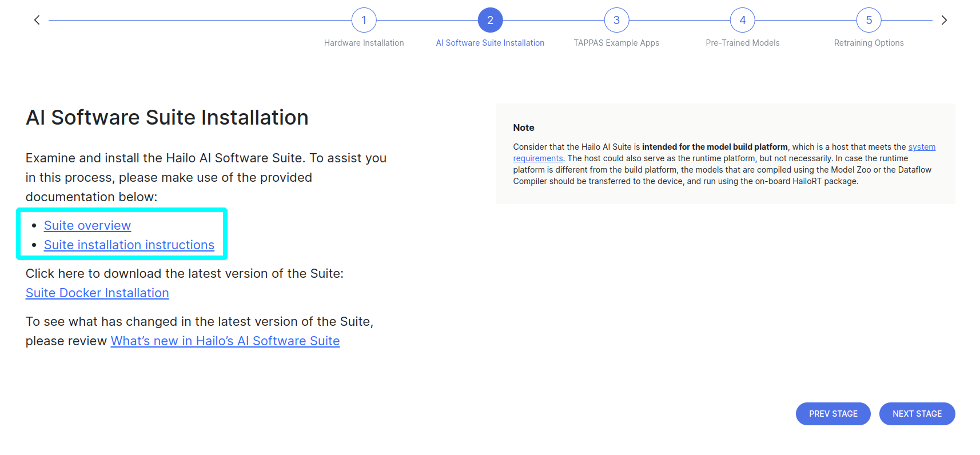The height and width of the screenshot is (455, 980).
Task: Click the right arrow to scroll stages forward
Action: click(x=944, y=21)
